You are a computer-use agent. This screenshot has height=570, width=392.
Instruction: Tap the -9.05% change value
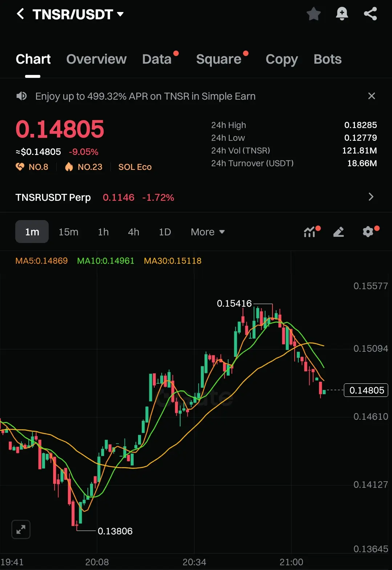click(84, 152)
